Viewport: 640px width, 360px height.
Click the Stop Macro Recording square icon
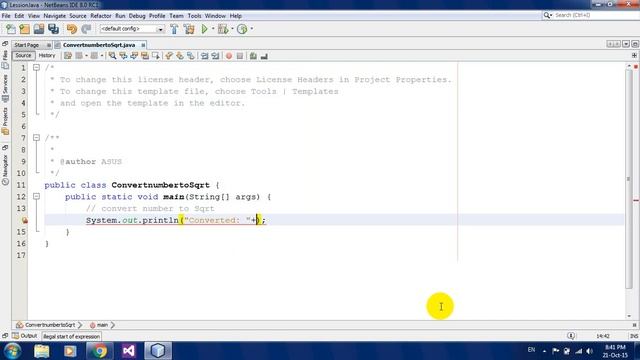pyautogui.click(x=240, y=56)
